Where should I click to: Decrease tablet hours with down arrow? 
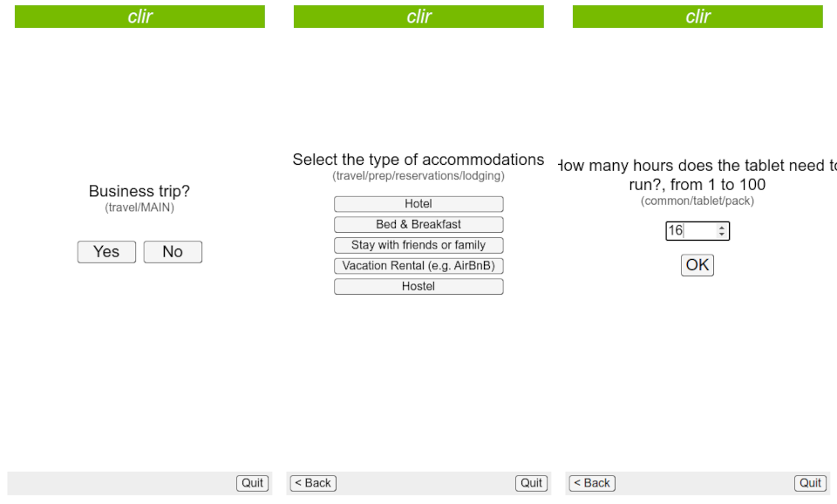pos(721,235)
